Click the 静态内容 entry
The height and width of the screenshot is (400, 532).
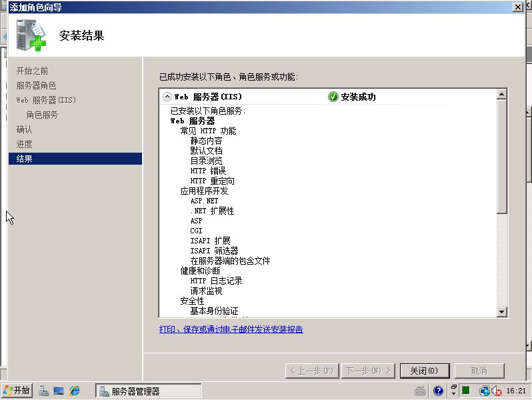(x=206, y=141)
